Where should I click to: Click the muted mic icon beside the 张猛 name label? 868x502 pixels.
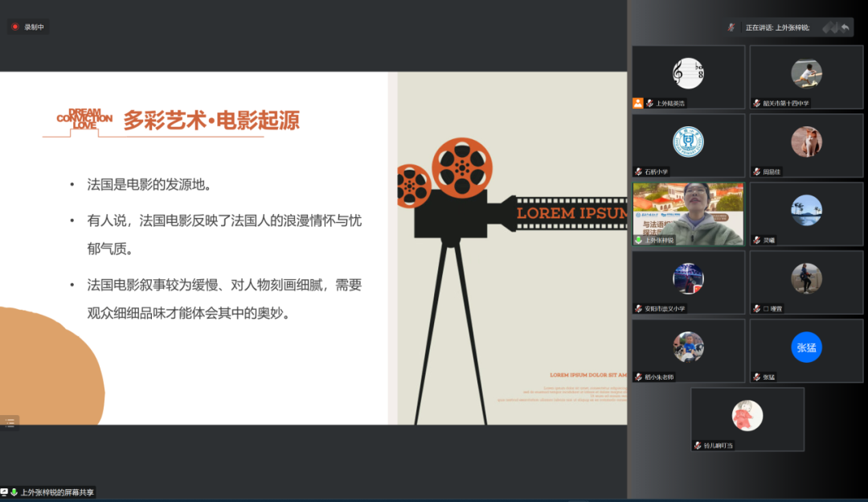(x=757, y=376)
